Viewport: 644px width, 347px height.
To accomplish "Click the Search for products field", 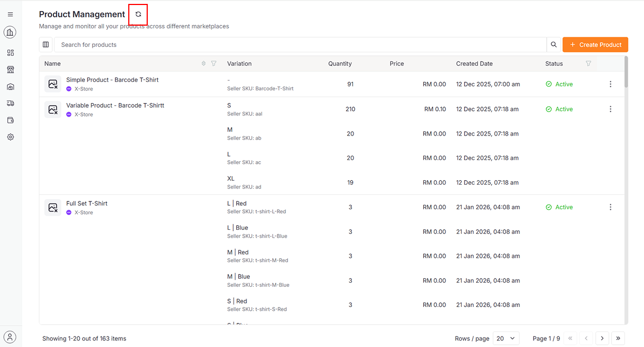I will click(x=300, y=45).
